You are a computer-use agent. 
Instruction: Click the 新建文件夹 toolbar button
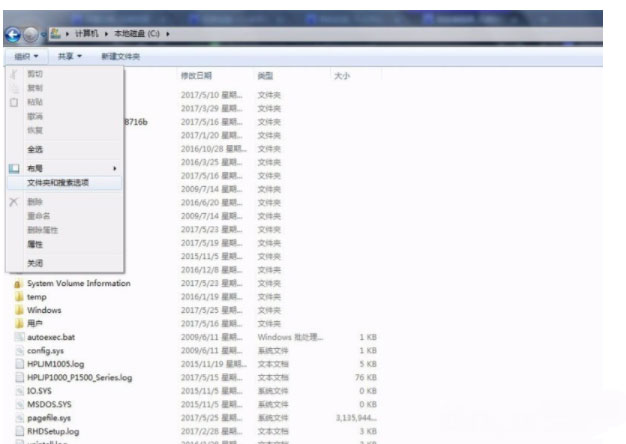pyautogui.click(x=121, y=57)
